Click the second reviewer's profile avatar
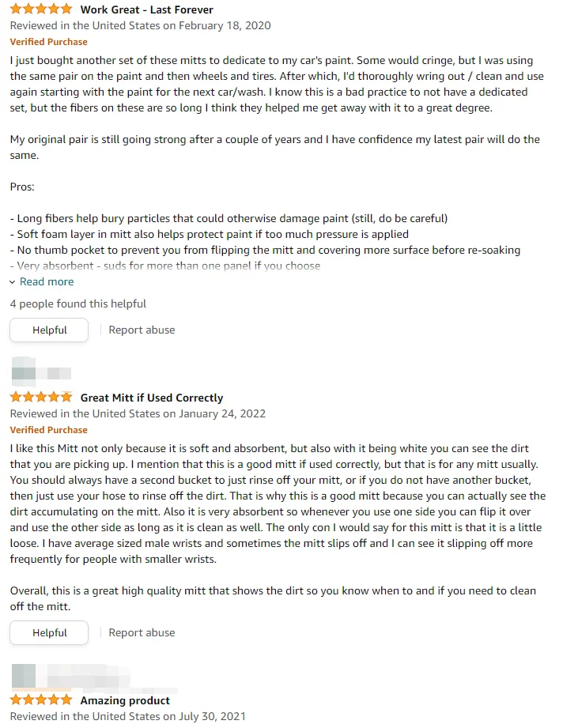563x728 pixels. tap(21, 372)
